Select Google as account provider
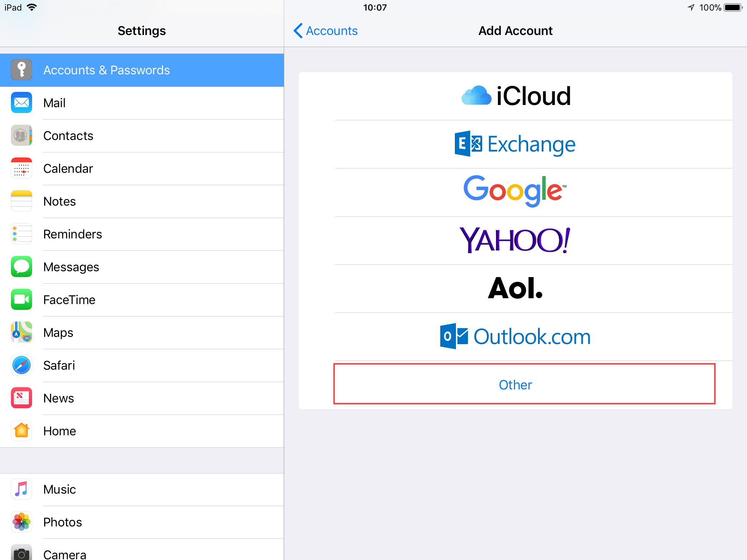 [515, 192]
